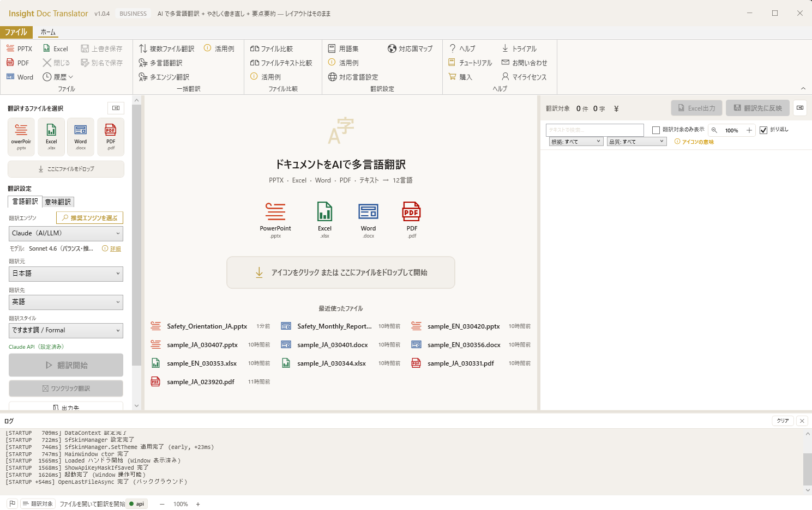Open a PDF file from the ribbon
The height and width of the screenshot is (510, 812).
coord(17,63)
